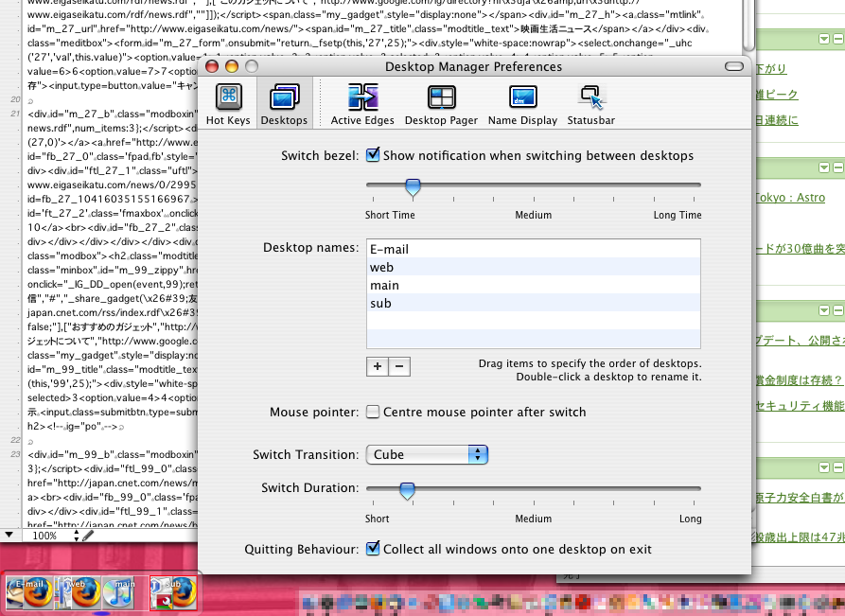The height and width of the screenshot is (616, 845).
Task: Select the Desktops toolbar icon
Action: tap(284, 104)
